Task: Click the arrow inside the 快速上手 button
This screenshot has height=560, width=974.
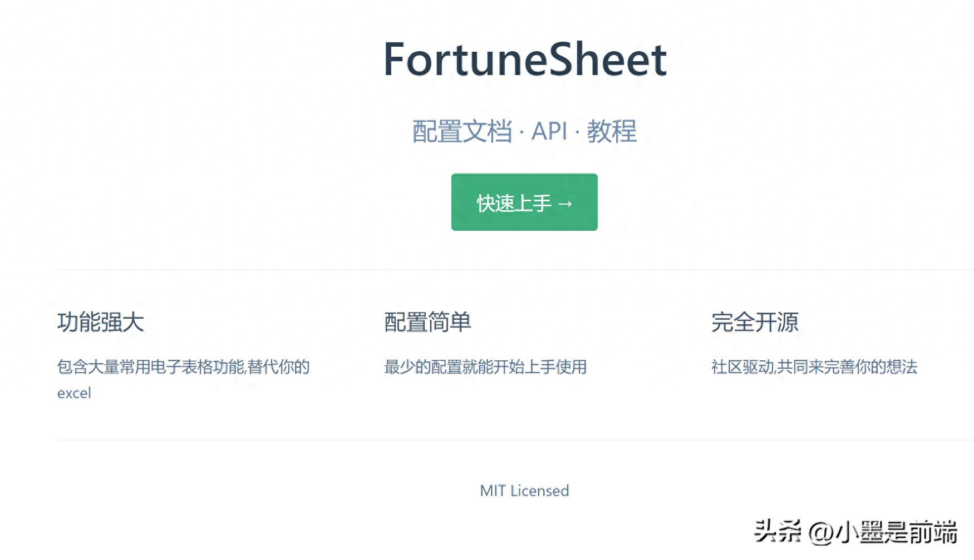Action: click(x=565, y=204)
